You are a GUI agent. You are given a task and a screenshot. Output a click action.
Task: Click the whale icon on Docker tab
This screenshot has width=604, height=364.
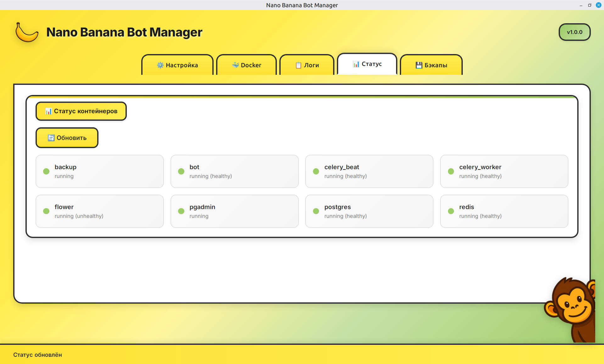tap(235, 65)
